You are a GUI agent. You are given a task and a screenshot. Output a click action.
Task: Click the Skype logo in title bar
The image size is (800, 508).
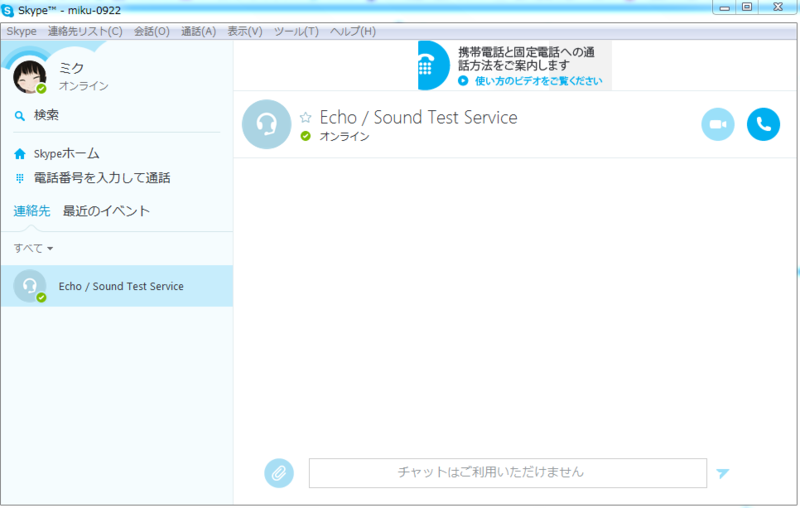pos(8,10)
